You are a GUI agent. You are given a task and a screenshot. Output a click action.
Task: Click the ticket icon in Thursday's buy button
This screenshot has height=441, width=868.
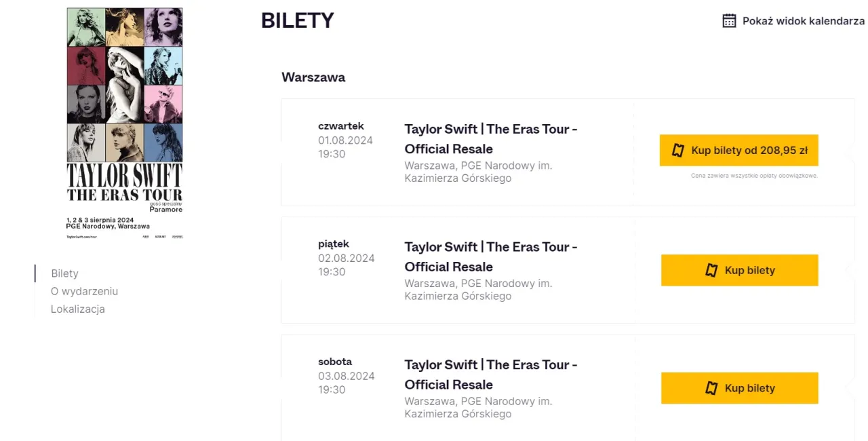pos(677,151)
